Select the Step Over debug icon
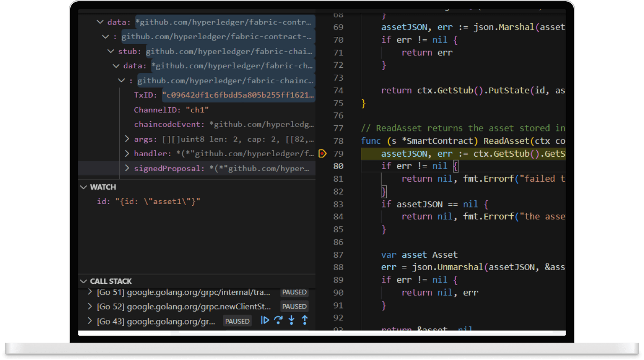Screen dimensions: 644x360 [x=278, y=320]
